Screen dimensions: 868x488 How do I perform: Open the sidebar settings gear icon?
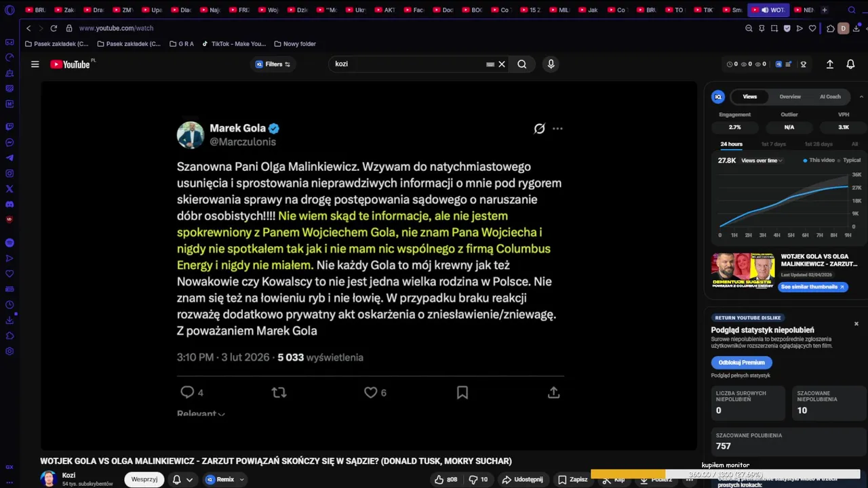pyautogui.click(x=9, y=351)
